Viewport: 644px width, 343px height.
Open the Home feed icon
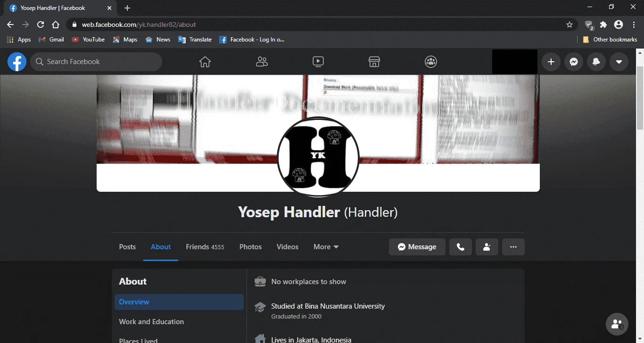point(205,62)
